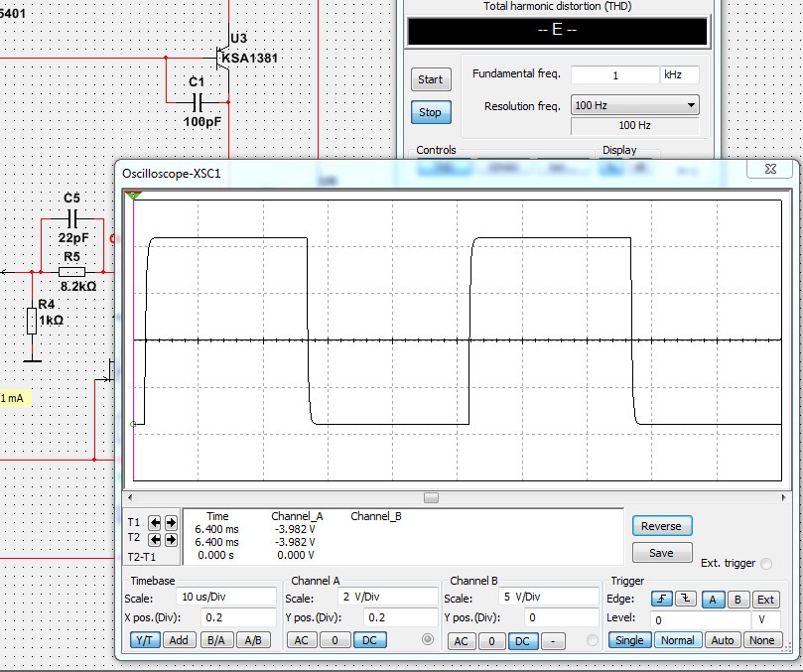Click ground symbol below R4
The height and width of the screenshot is (672, 803).
tap(33, 360)
